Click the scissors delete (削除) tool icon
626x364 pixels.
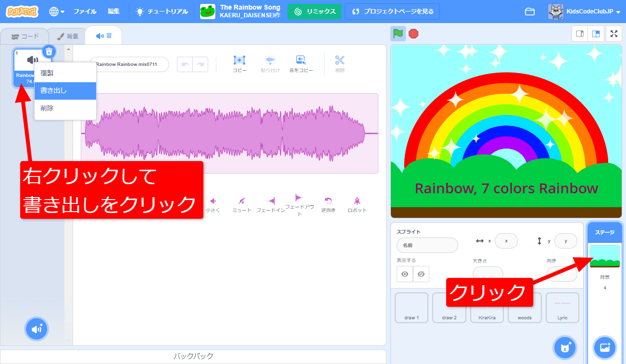click(x=340, y=61)
